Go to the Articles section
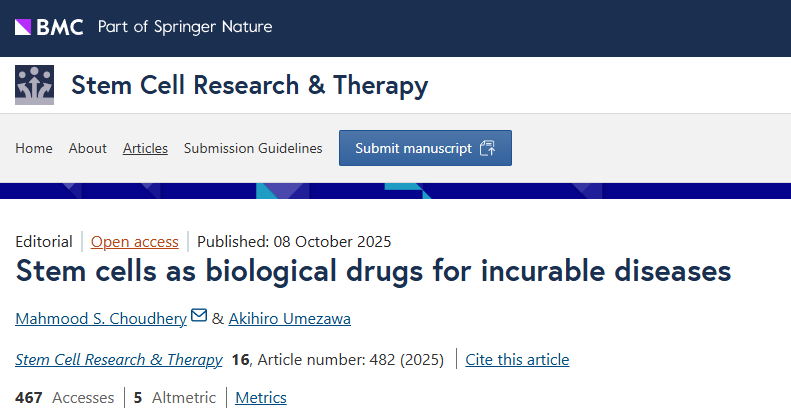791x414 pixels. 145,148
